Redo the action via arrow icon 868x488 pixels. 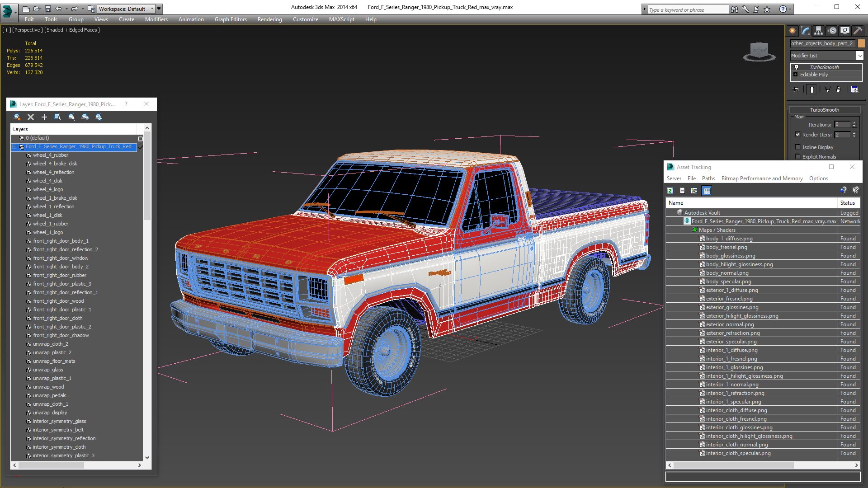click(x=75, y=9)
